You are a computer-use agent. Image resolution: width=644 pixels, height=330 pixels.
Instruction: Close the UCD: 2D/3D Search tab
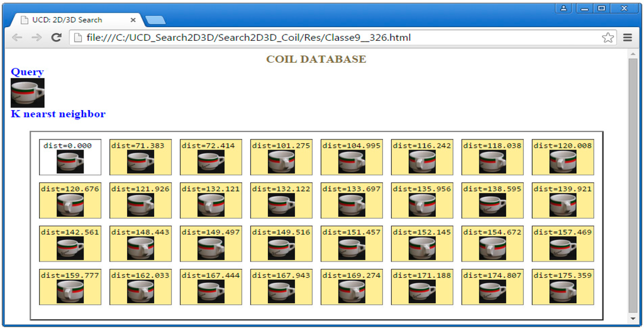[133, 20]
